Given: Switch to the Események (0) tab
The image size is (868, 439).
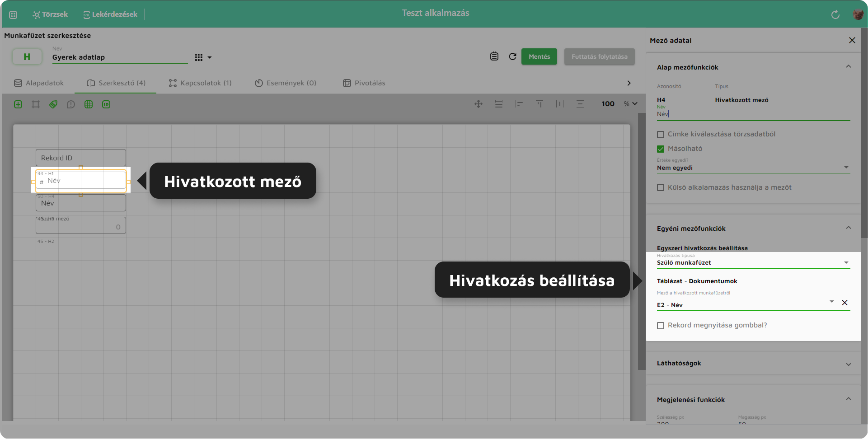Looking at the screenshot, I should click(286, 83).
